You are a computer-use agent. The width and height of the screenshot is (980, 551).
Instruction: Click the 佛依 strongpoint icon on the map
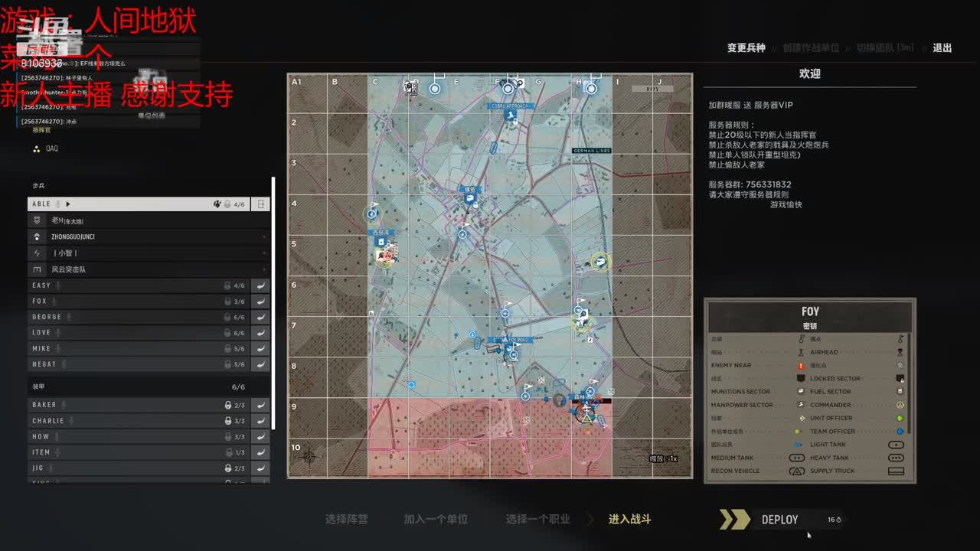(x=470, y=198)
